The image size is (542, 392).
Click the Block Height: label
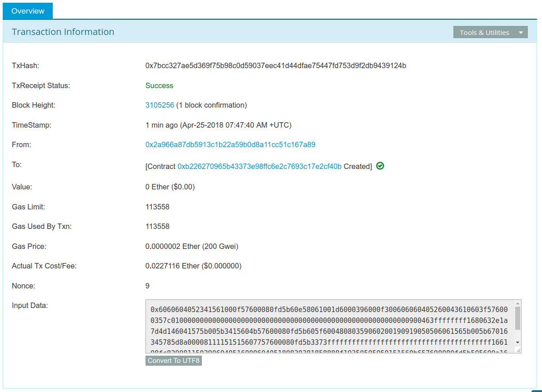[34, 105]
